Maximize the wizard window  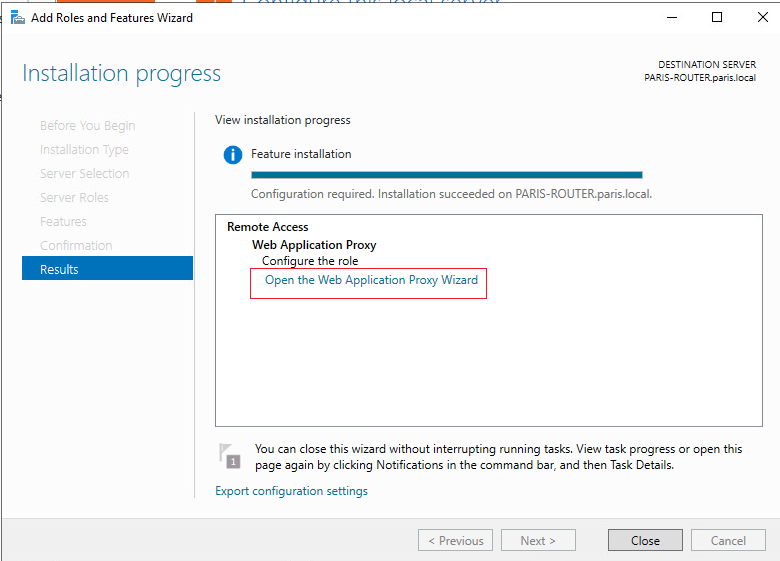tap(717, 17)
